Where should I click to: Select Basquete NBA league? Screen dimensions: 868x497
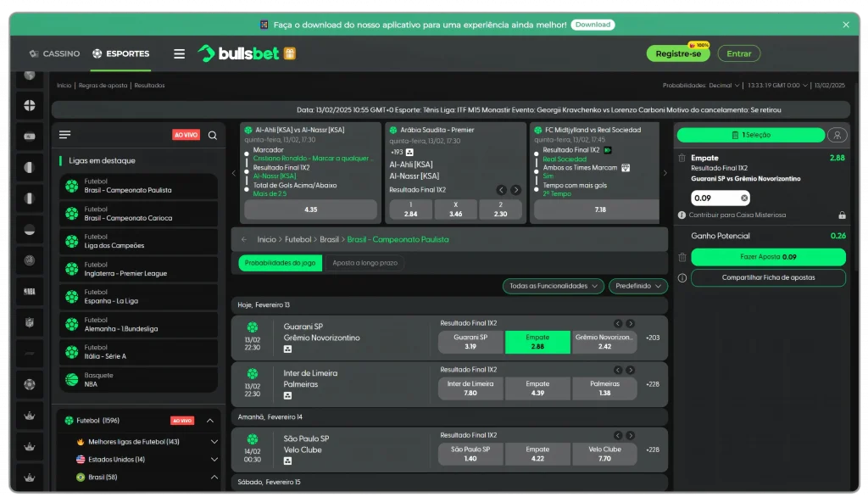(x=138, y=380)
